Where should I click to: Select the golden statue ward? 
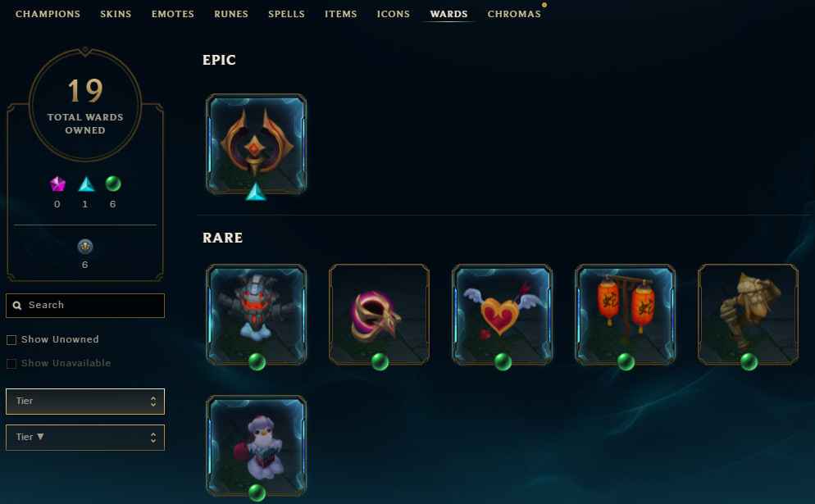pyautogui.click(x=748, y=315)
